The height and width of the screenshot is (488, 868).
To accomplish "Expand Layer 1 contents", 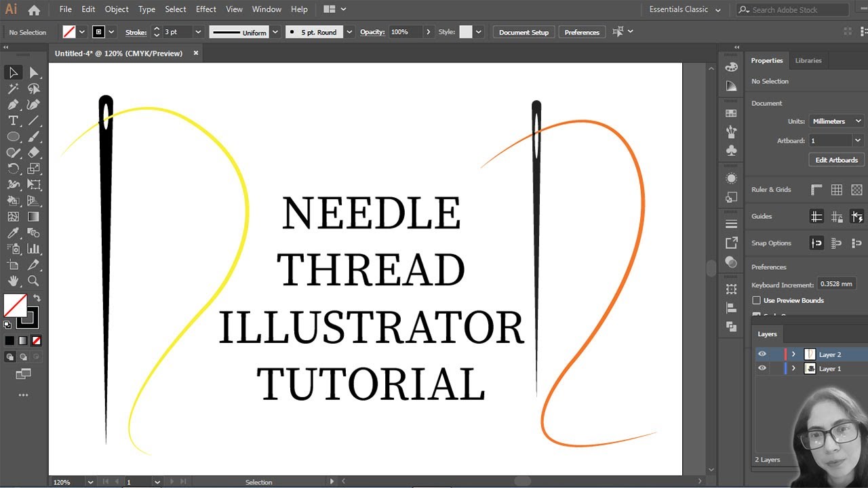I will (793, 368).
